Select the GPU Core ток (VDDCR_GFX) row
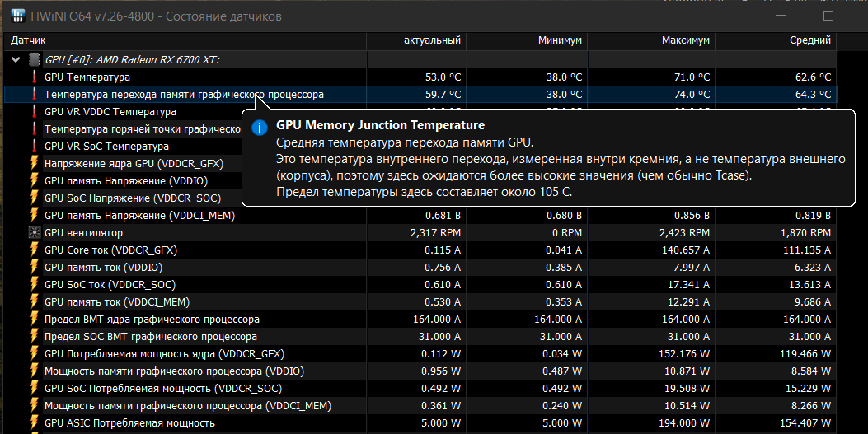868x434 pixels. 420,250
